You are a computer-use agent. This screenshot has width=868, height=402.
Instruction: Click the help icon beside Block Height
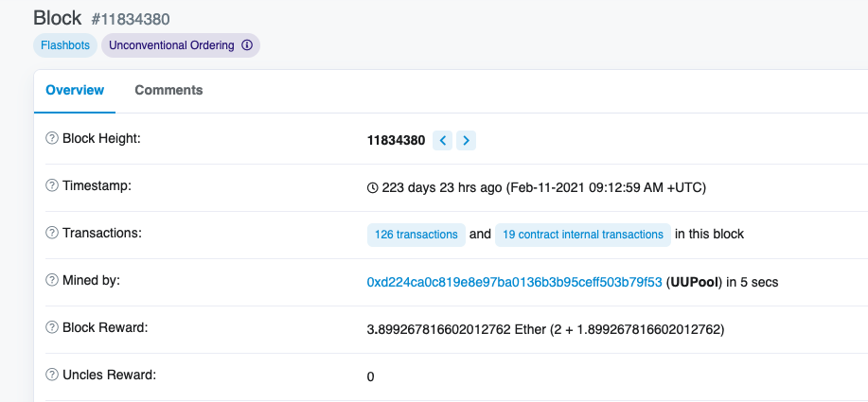(52, 138)
